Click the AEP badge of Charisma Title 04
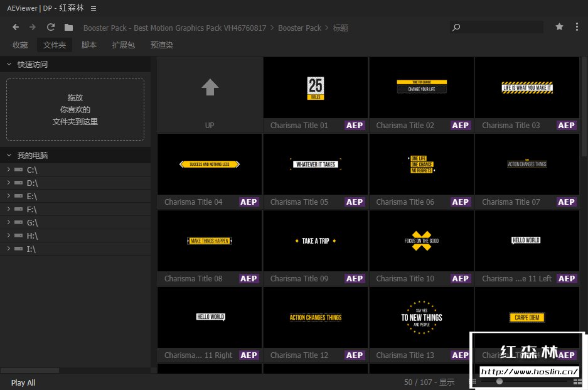 click(x=249, y=202)
